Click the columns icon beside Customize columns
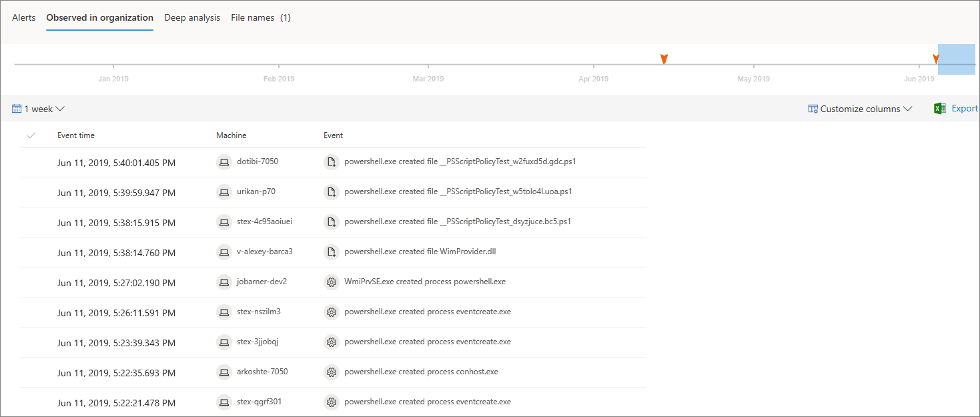The width and height of the screenshot is (980, 417). [x=813, y=109]
